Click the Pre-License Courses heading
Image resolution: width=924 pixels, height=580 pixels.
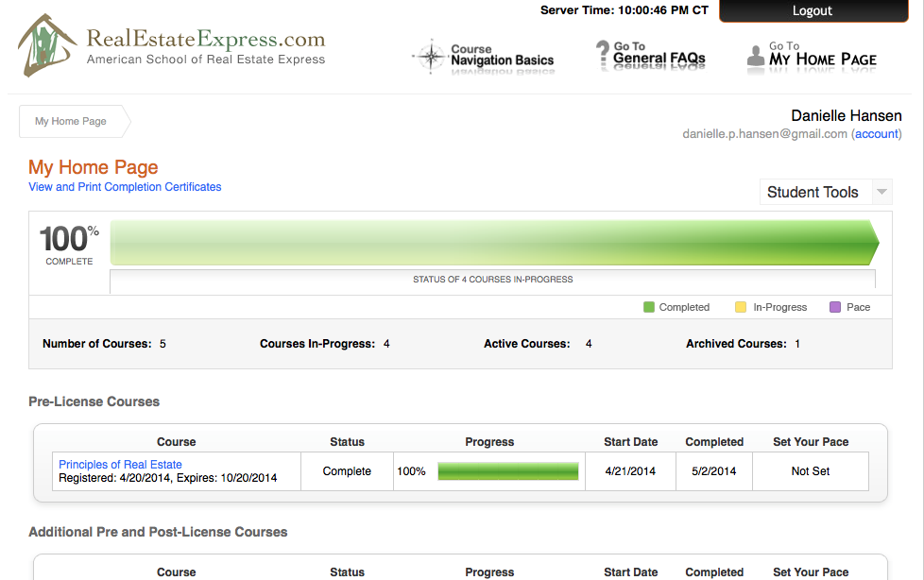94,401
